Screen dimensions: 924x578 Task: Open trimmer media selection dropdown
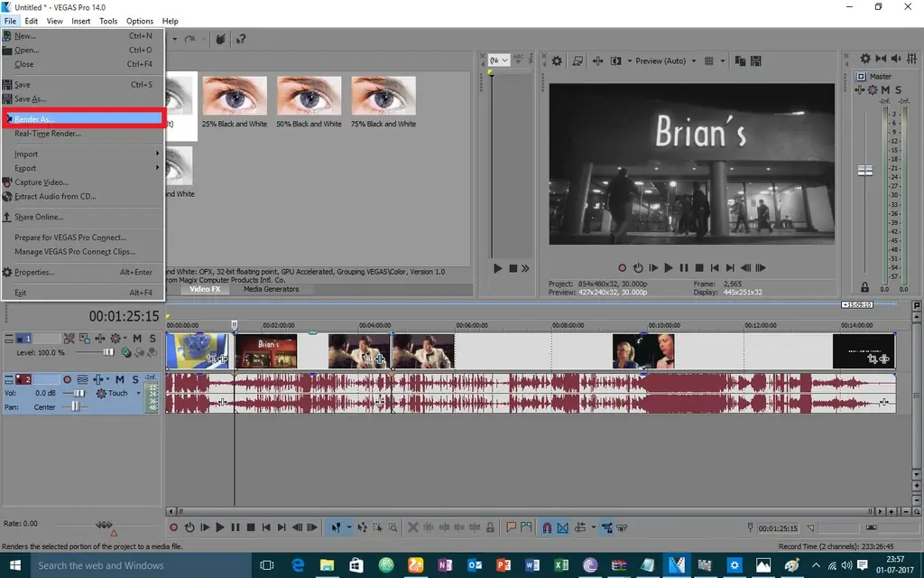tap(498, 61)
